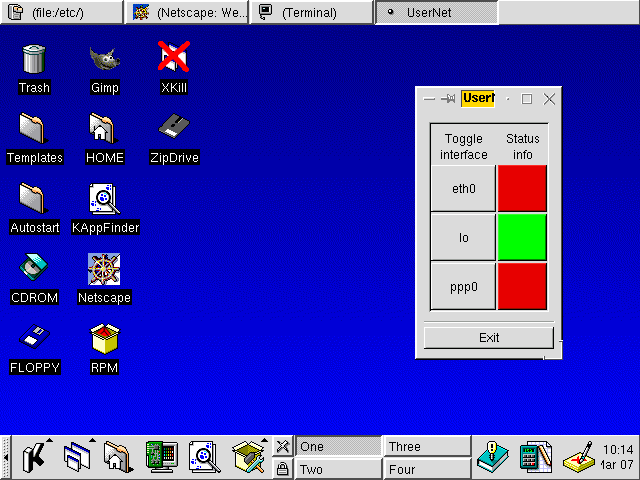Toggle the eth0 interface

click(463, 188)
